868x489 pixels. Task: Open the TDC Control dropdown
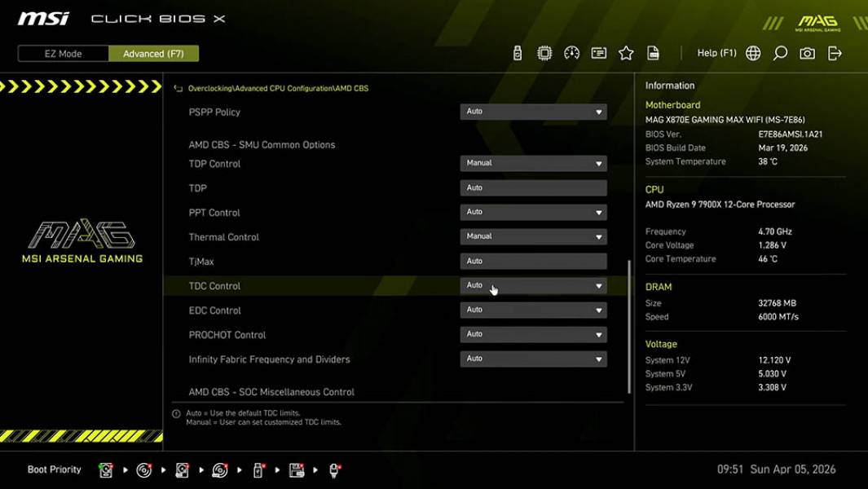point(533,285)
